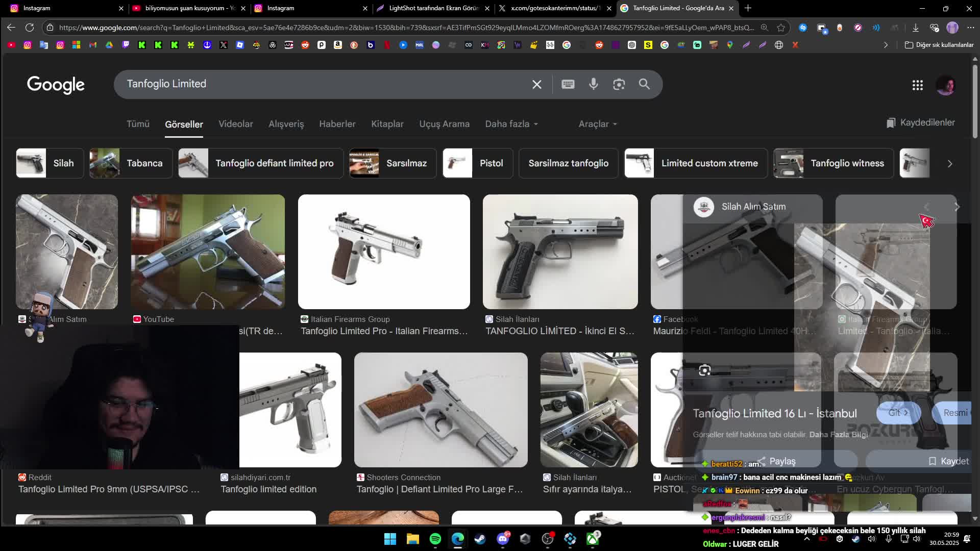Switch to LightShot browser tab
This screenshot has height=551, width=980.
click(x=433, y=8)
